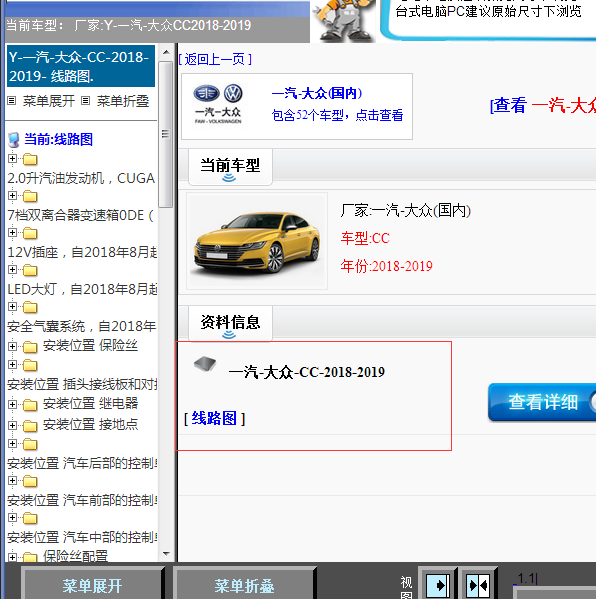Select the inward-arrows split view icon

pos(478,585)
